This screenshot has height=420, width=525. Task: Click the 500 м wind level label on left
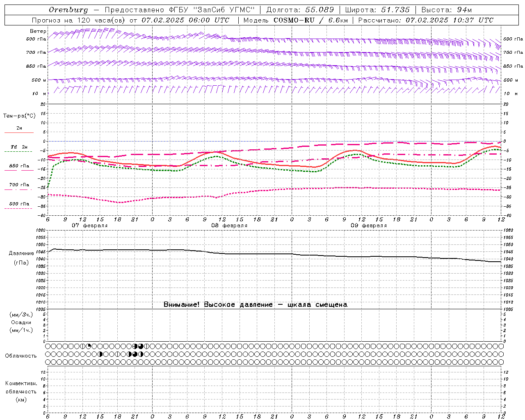(39, 80)
